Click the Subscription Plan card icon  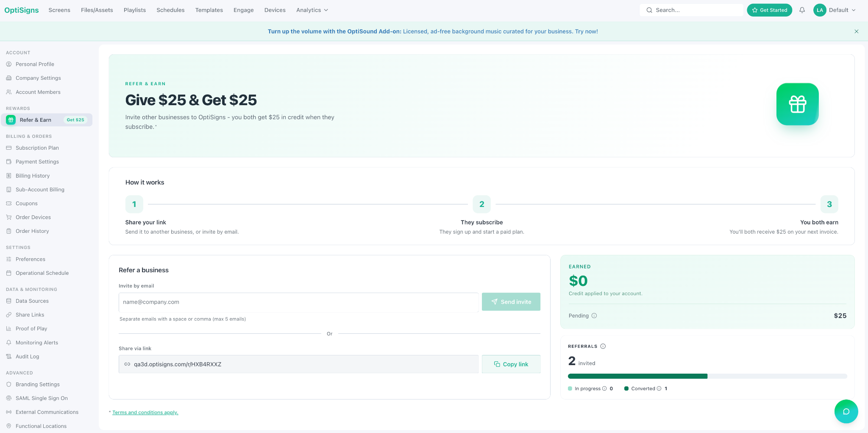click(x=9, y=148)
